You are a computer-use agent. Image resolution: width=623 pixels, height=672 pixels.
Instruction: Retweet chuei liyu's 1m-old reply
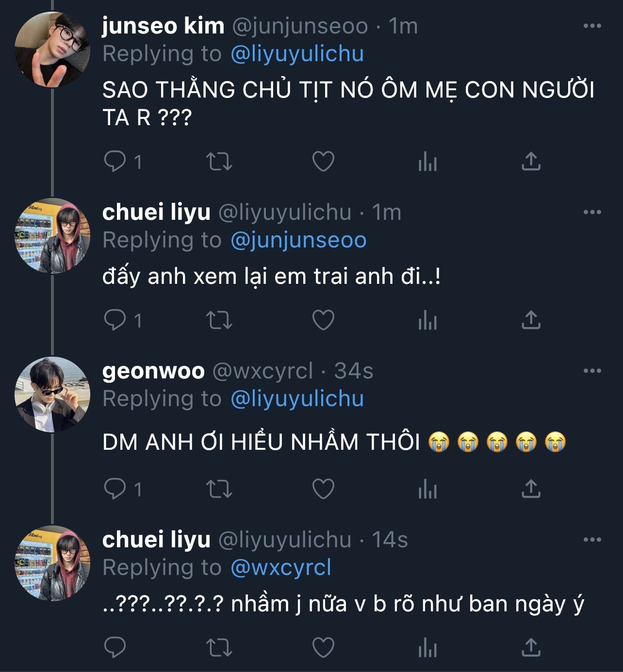(219, 320)
